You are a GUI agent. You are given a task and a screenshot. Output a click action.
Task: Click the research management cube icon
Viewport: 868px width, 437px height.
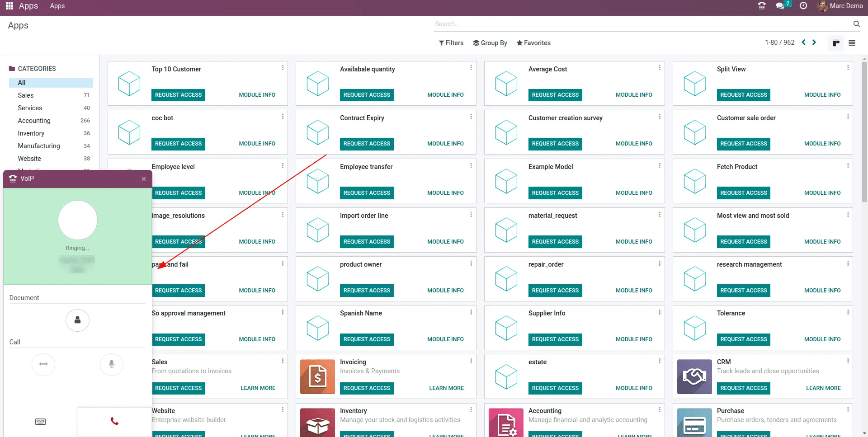pyautogui.click(x=695, y=279)
